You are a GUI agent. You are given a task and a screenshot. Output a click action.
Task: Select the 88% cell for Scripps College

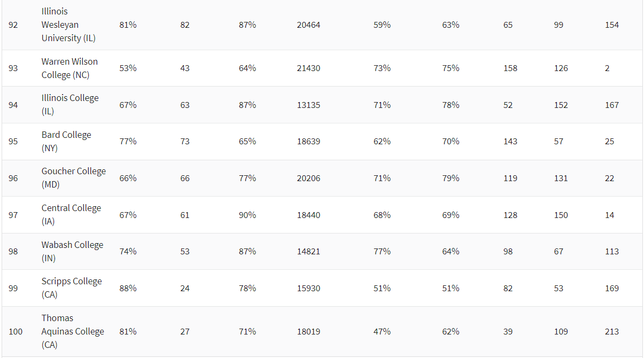point(128,288)
